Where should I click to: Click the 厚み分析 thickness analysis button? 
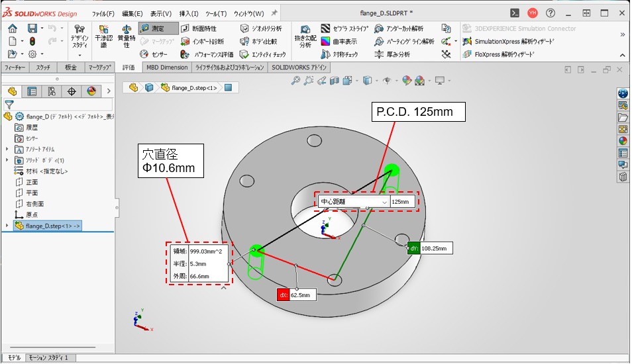[402, 54]
